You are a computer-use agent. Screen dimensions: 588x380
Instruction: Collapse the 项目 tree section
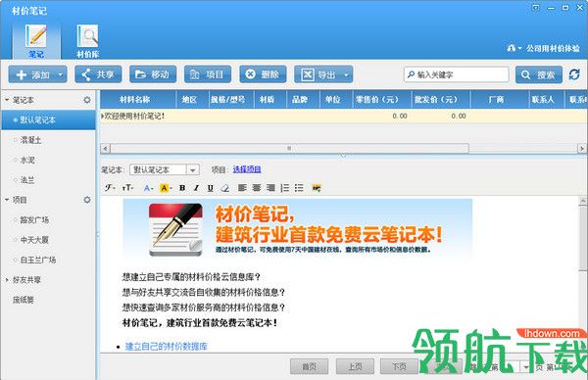(7, 200)
